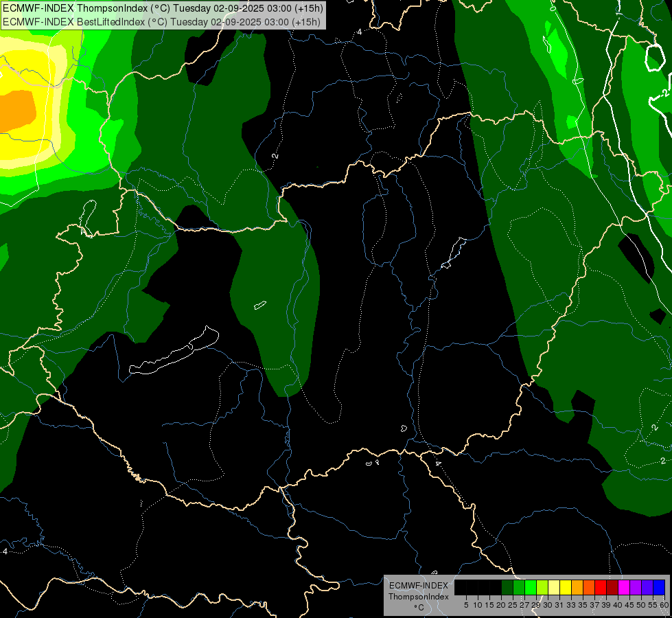Click the legend tick value 30
This screenshot has width=672, height=618.
(x=548, y=605)
